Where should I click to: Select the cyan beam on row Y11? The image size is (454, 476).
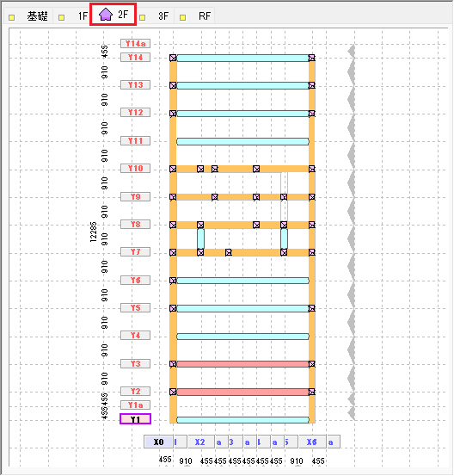(242, 141)
